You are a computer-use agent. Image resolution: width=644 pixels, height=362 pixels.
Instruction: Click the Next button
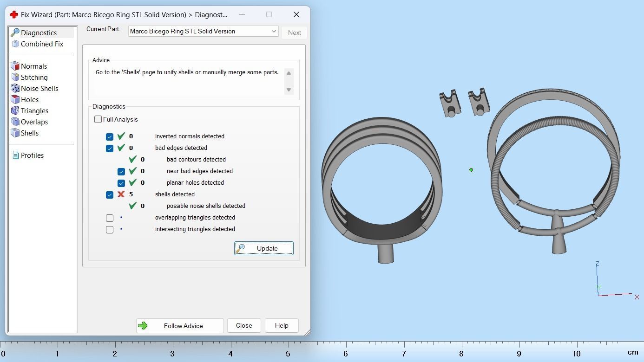(294, 32)
